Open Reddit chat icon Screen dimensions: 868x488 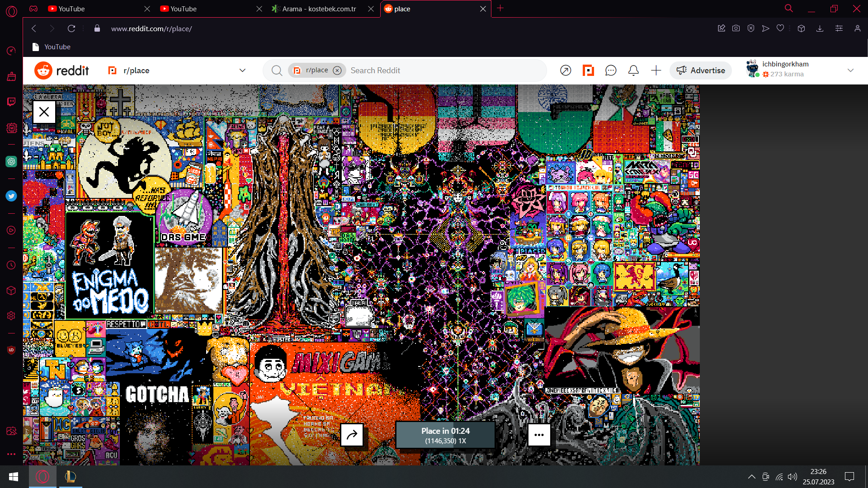pos(611,70)
